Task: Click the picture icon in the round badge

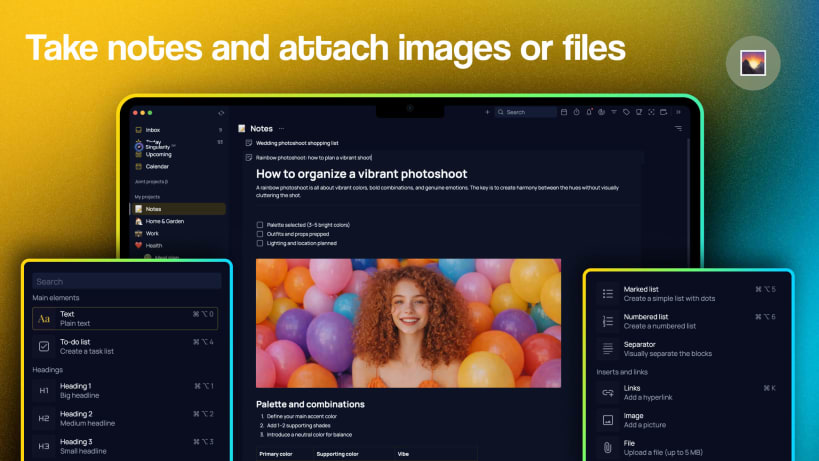Action: click(x=753, y=63)
